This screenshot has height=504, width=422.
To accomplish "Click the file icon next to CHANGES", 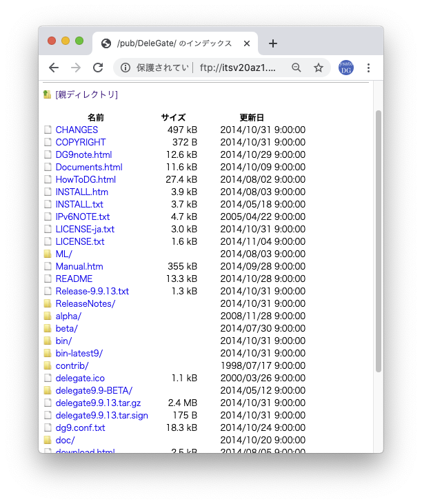I will (48, 130).
